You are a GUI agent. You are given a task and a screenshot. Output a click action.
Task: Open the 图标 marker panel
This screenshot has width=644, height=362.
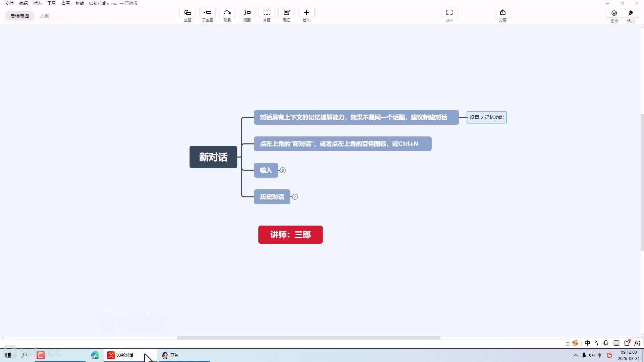coord(614,13)
